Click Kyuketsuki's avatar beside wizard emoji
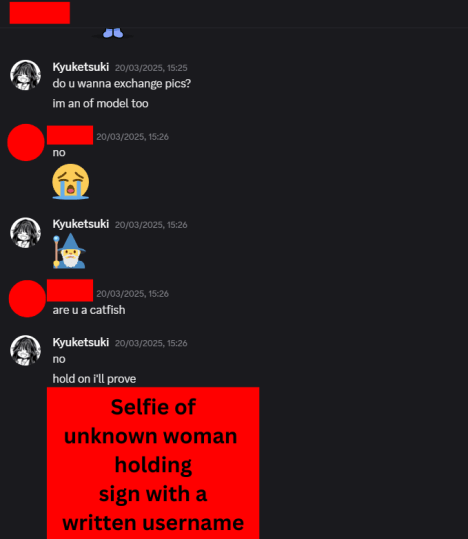The width and height of the screenshot is (468, 539). (x=25, y=233)
